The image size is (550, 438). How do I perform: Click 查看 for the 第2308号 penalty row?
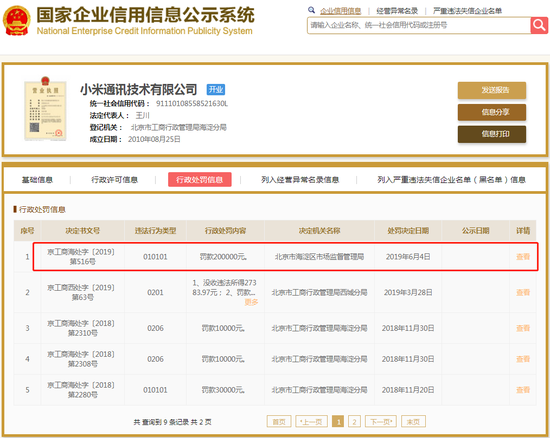pyautogui.click(x=523, y=359)
